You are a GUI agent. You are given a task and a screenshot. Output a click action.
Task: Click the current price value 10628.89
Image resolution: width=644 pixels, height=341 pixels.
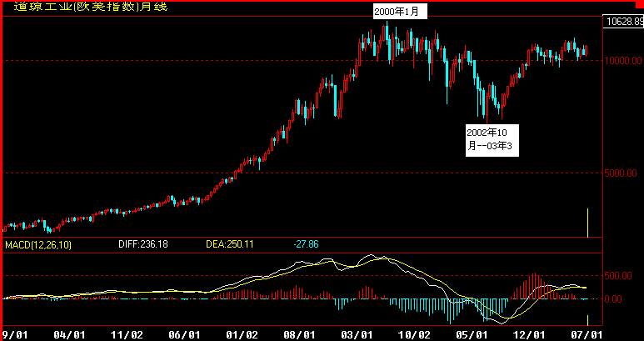click(622, 22)
